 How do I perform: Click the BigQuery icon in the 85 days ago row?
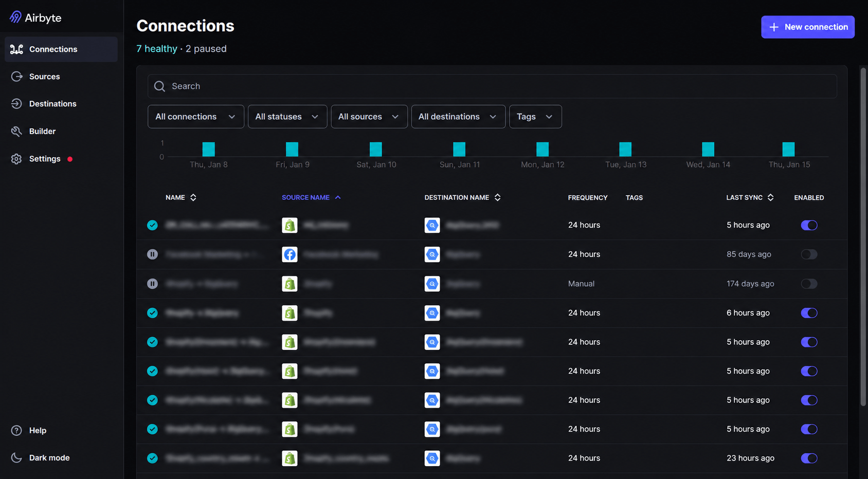432,254
